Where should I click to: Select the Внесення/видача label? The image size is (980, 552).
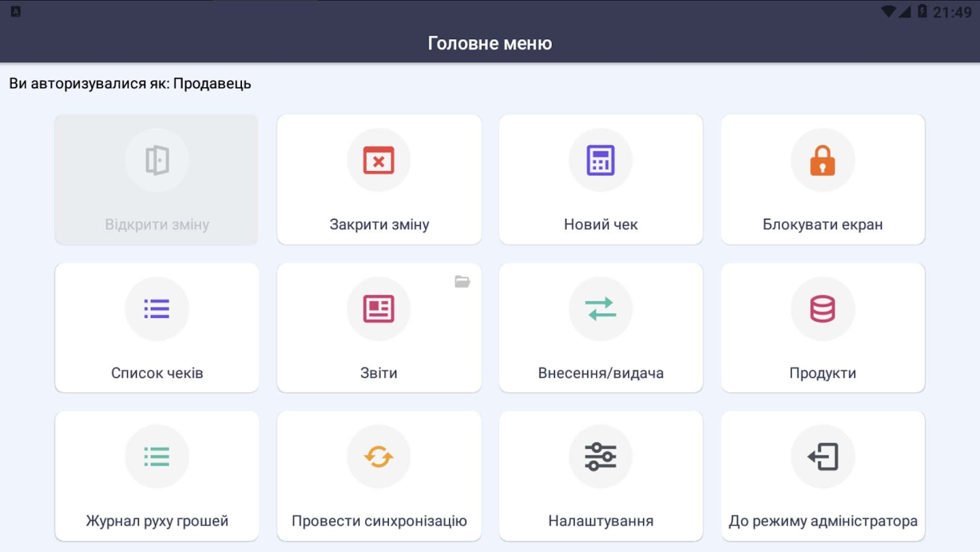(600, 373)
